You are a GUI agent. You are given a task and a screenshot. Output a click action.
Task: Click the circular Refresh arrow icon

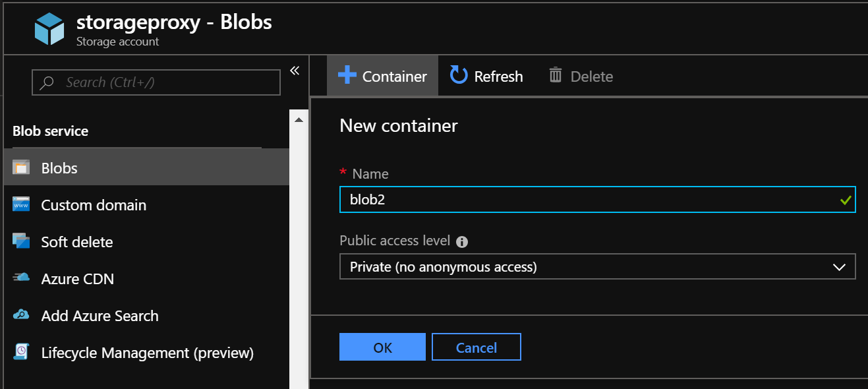click(458, 75)
